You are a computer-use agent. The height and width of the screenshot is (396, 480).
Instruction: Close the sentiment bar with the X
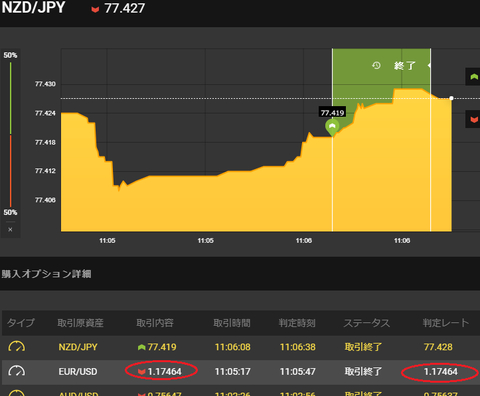click(x=10, y=230)
